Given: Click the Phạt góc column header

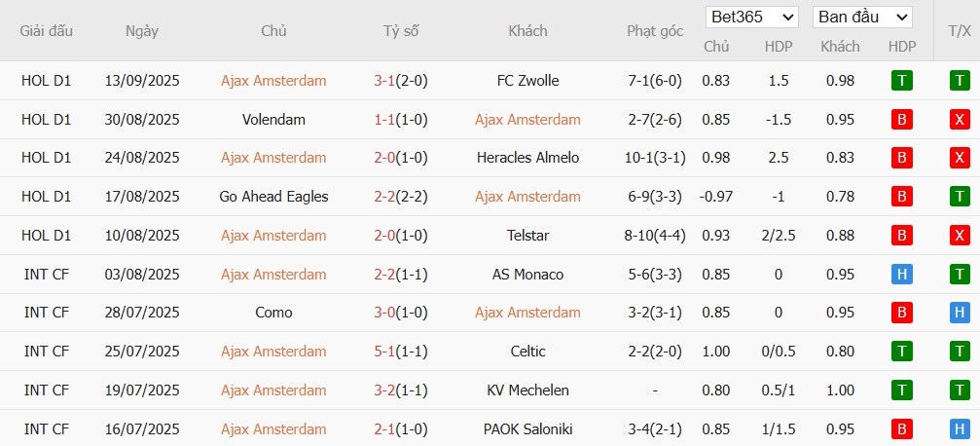Looking at the screenshot, I should 655,31.
